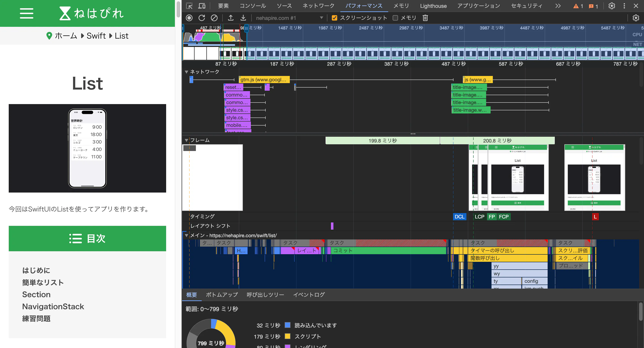Screen dimensions: 644x348
Task: Jump to 簡単なリスト section link
Action: pos(43,283)
